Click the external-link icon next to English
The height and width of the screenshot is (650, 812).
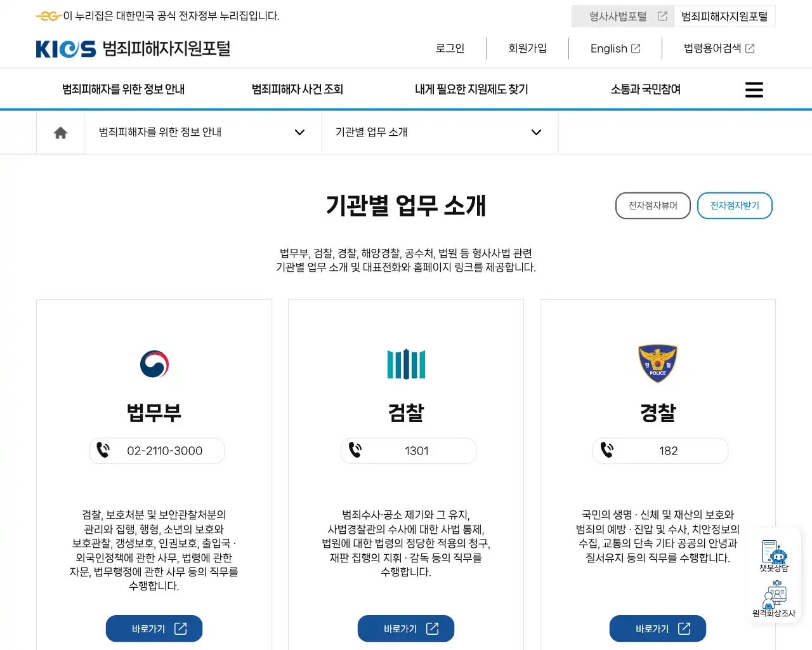coord(636,48)
